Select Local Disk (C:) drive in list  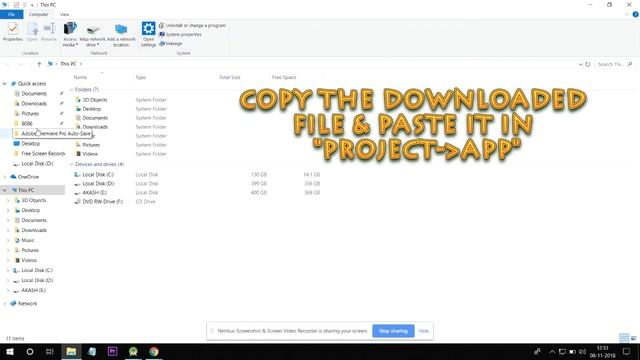(98, 175)
